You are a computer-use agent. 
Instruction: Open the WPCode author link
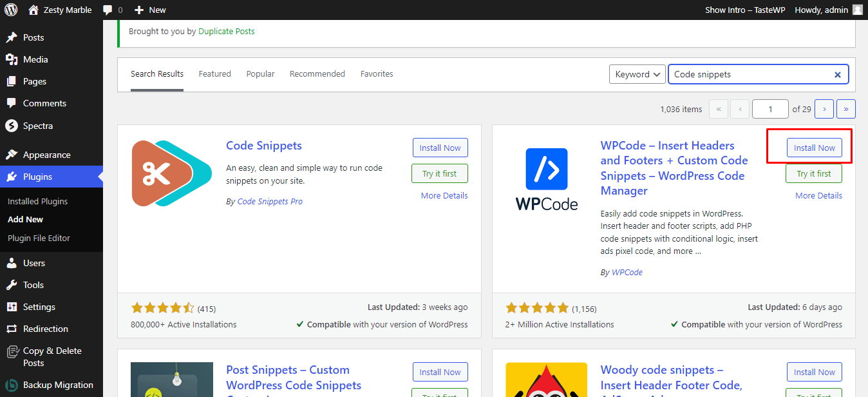(627, 273)
